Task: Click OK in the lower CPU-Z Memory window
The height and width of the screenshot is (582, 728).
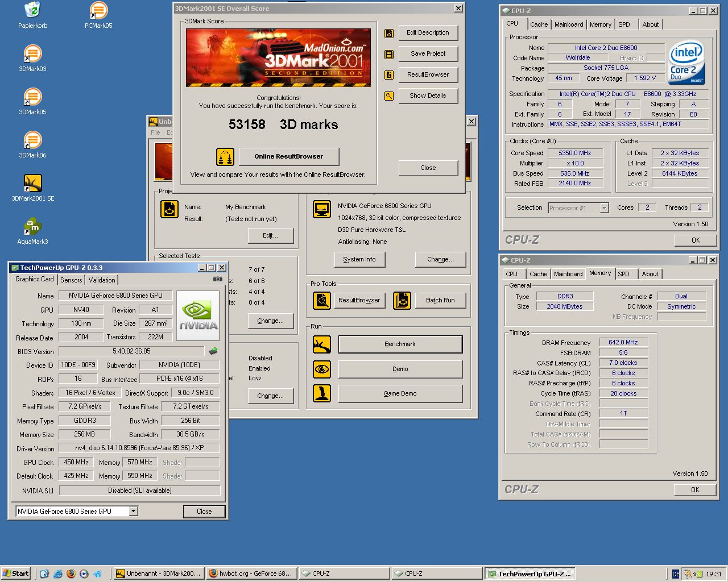Action: (695, 489)
